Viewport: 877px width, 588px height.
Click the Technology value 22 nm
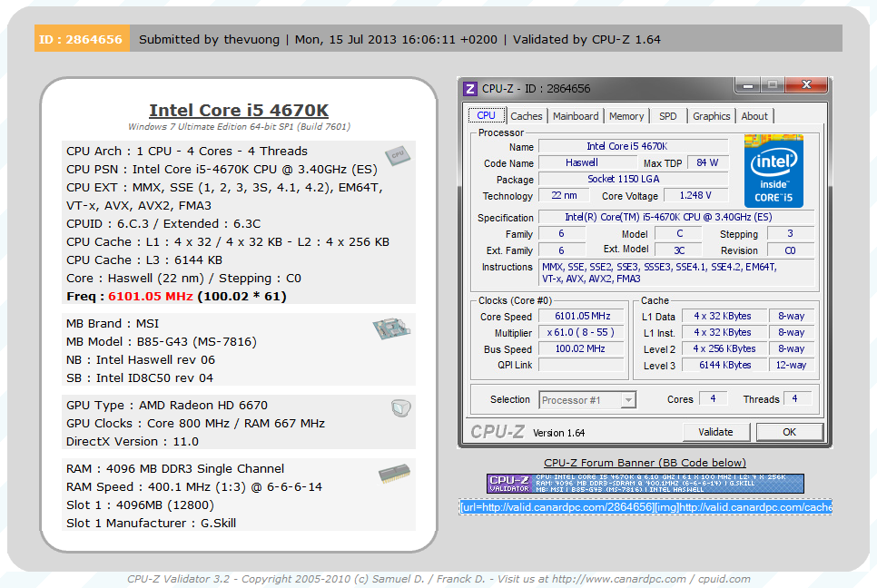(x=564, y=195)
